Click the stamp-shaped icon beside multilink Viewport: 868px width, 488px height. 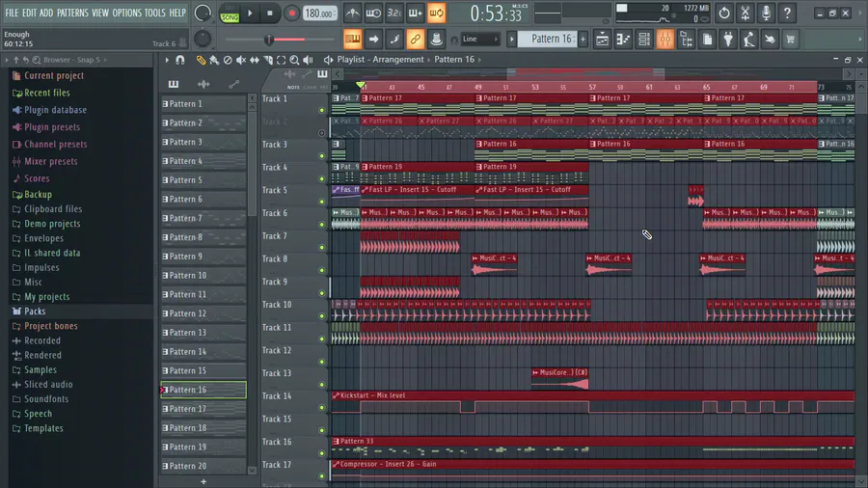coord(436,40)
